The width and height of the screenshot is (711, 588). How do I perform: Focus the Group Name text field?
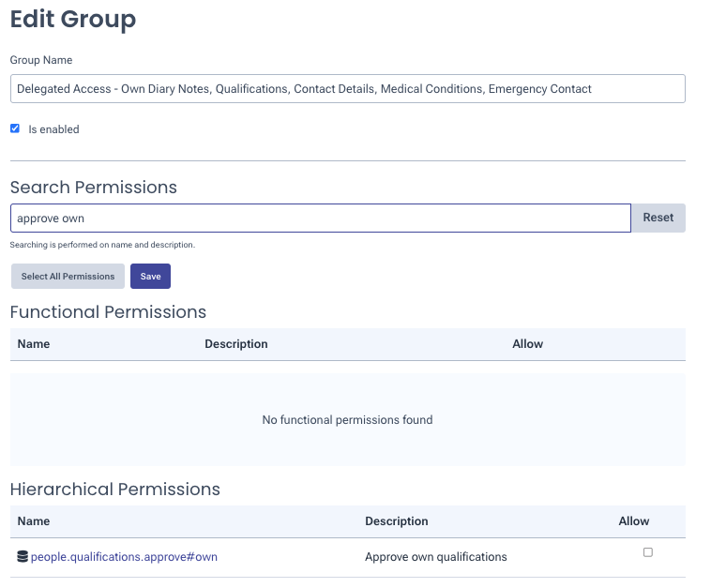point(347,89)
